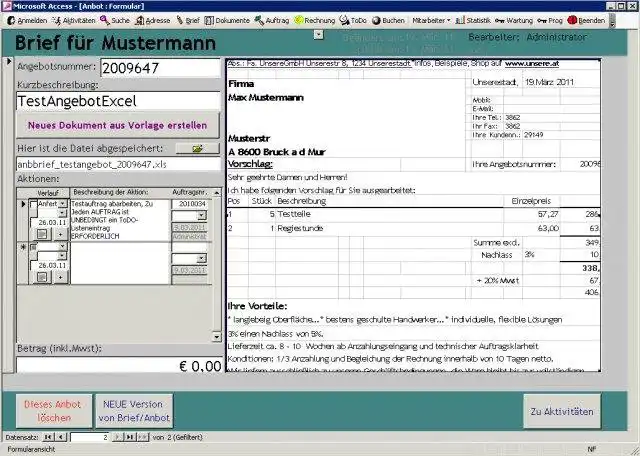Expand the Mitarbeiter dropdown menu
Viewport: 640px width, 456px height.
[x=431, y=20]
